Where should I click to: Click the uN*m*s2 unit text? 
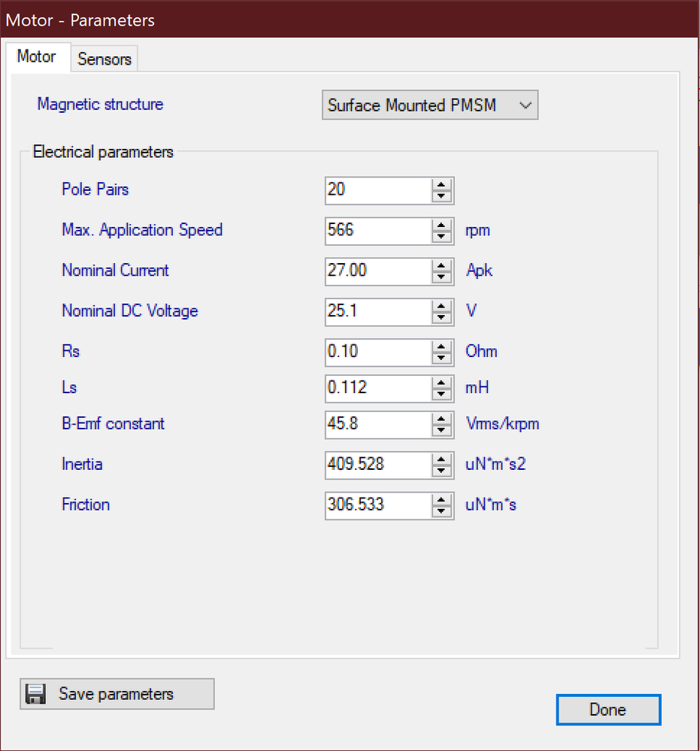coord(496,464)
